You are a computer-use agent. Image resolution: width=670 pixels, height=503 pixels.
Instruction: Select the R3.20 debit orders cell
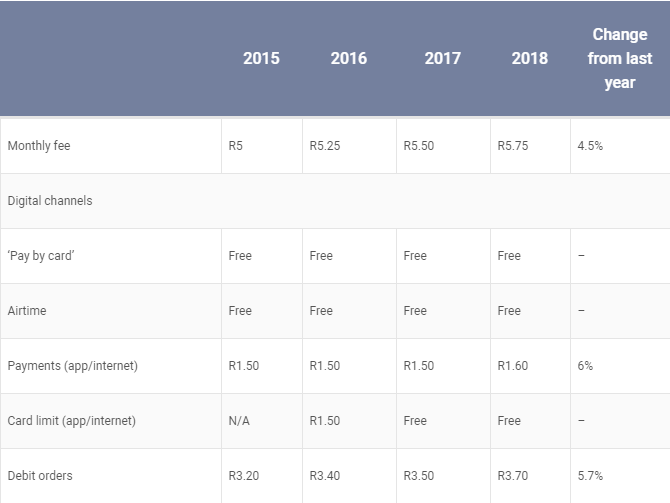tap(244, 476)
